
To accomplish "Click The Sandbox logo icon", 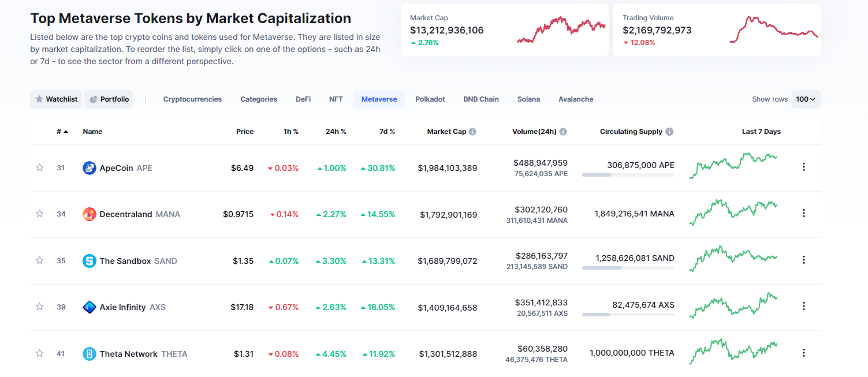I will click(90, 261).
